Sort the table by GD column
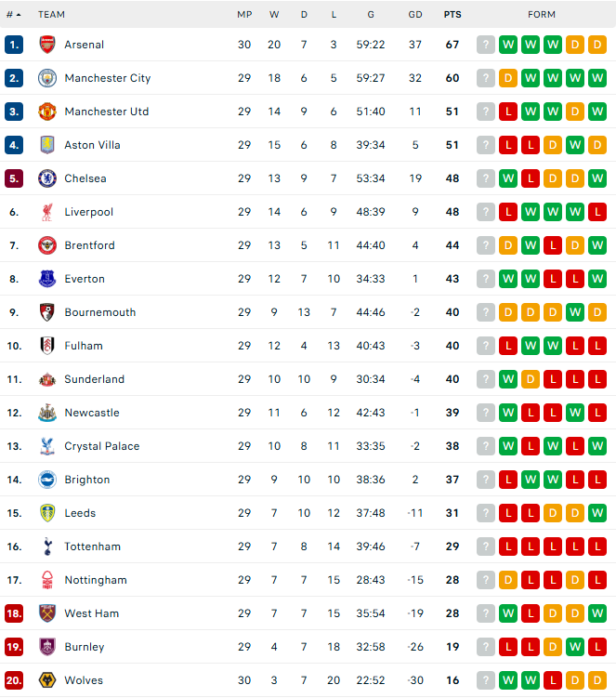The image size is (616, 698). tap(415, 15)
